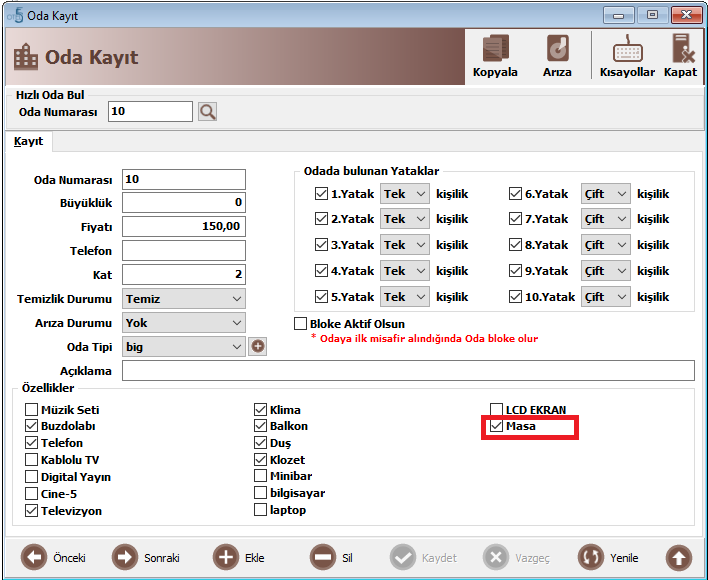Click the Kapat toolbar icon
The height and width of the screenshot is (580, 708).
coord(681,48)
